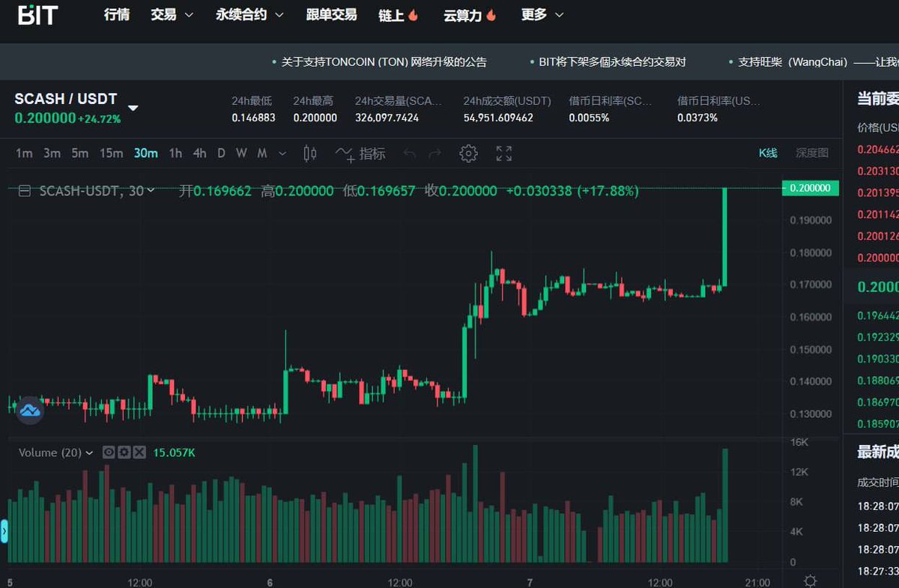The image size is (899, 588).
Task: Click the +24.72% price change text
Action: pos(99,118)
